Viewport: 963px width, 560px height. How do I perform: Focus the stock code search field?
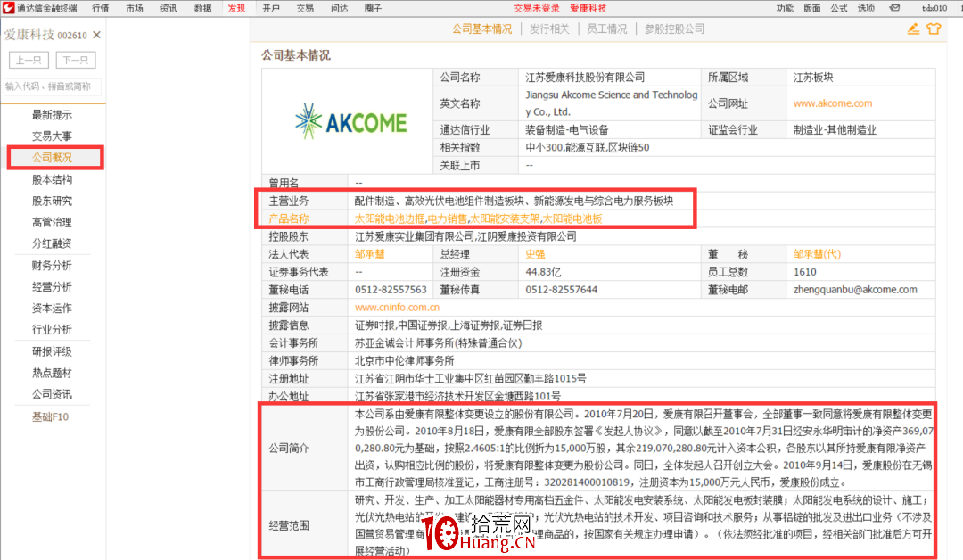pos(52,86)
